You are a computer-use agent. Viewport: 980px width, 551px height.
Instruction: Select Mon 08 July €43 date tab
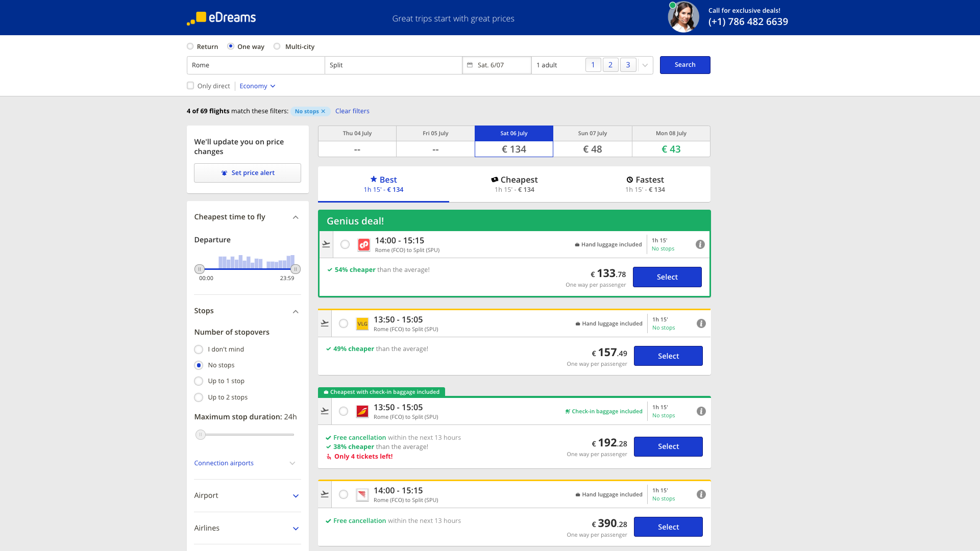click(671, 141)
